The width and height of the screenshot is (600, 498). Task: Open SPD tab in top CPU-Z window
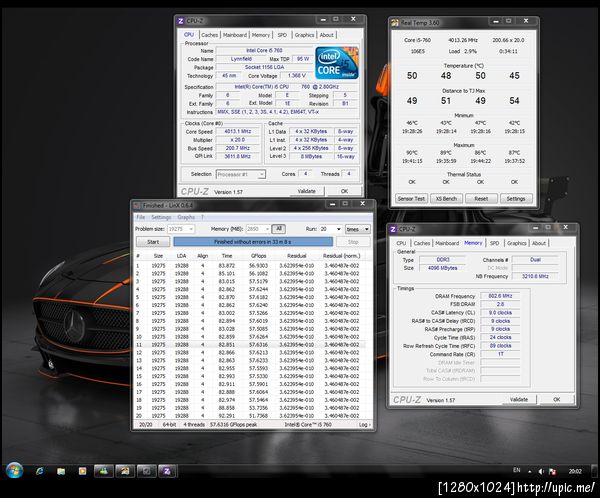tap(282, 35)
